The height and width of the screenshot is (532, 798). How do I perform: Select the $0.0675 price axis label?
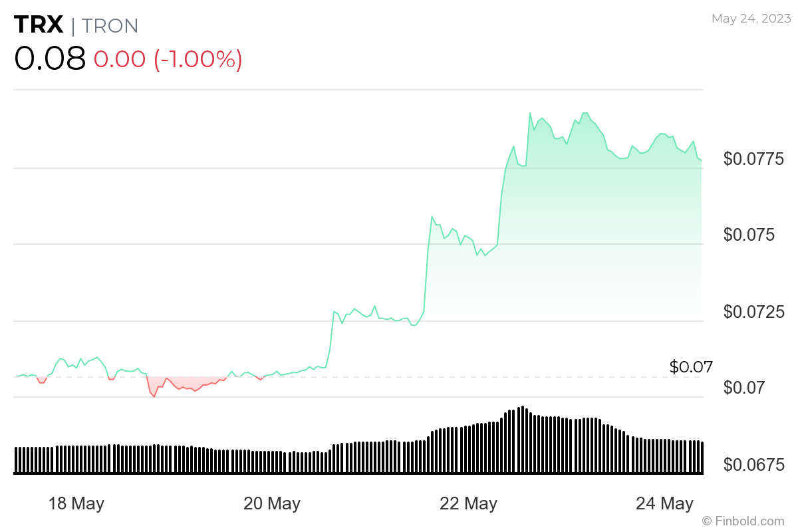pos(753,464)
